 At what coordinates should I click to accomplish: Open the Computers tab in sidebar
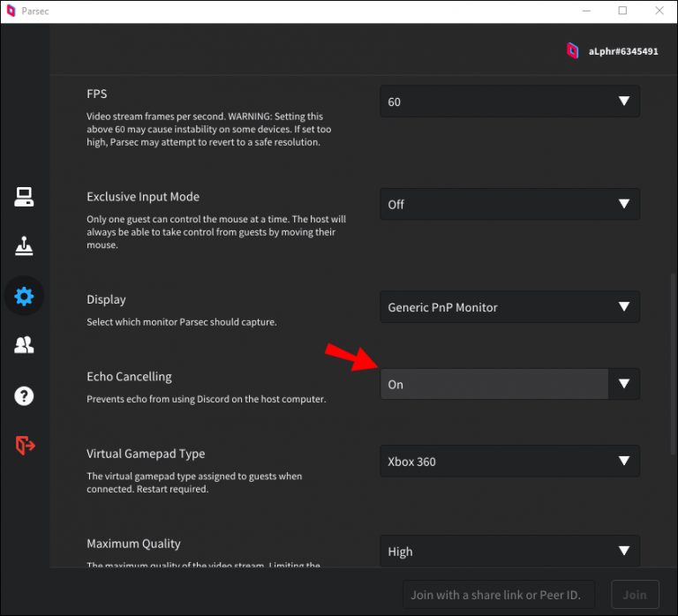pos(24,197)
